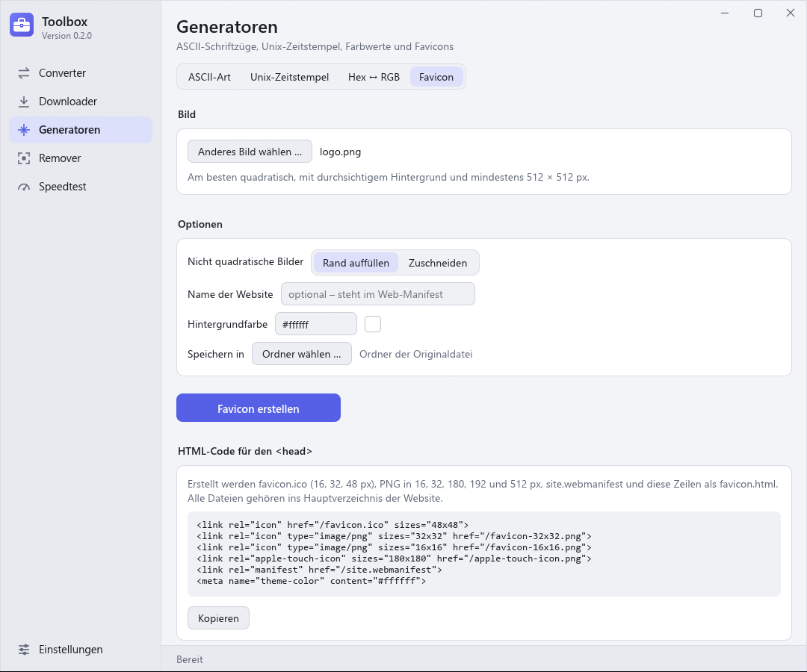
Task: Click the favicon-16x16.png code line
Action: pyautogui.click(x=395, y=547)
